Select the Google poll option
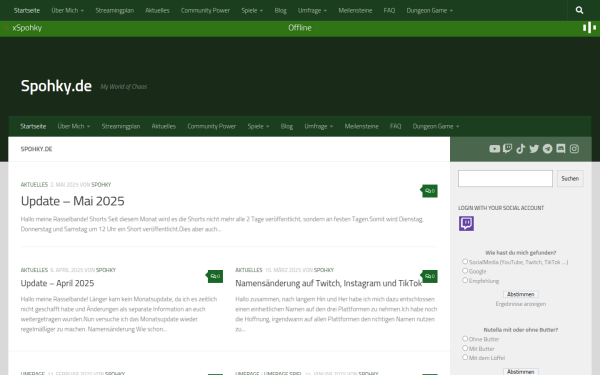The width and height of the screenshot is (600, 375). tap(465, 271)
